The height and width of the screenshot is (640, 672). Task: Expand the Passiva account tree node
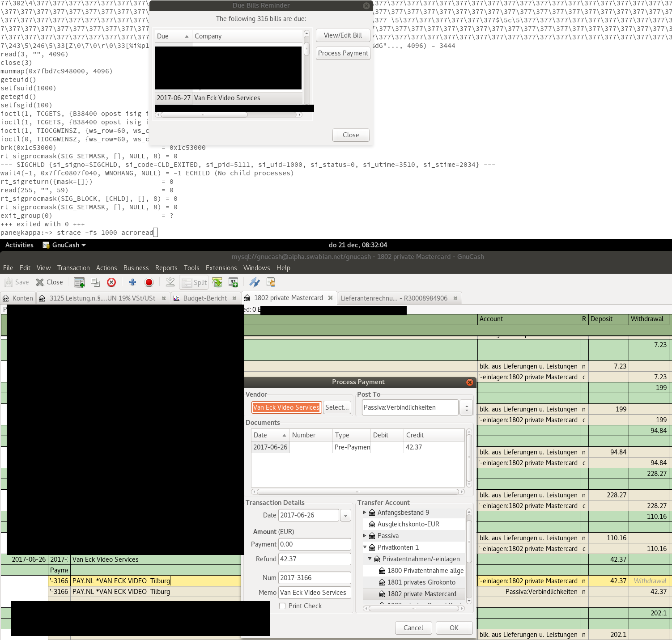(365, 536)
